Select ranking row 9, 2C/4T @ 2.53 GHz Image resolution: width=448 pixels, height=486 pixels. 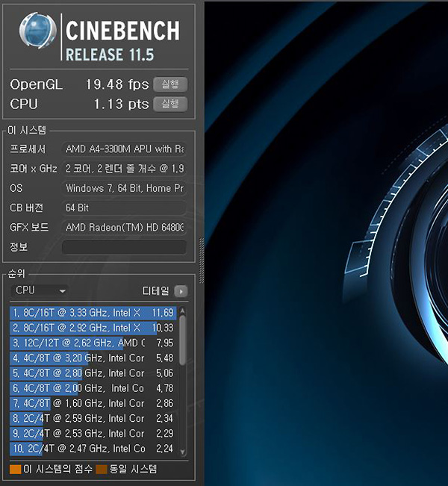click(x=93, y=433)
